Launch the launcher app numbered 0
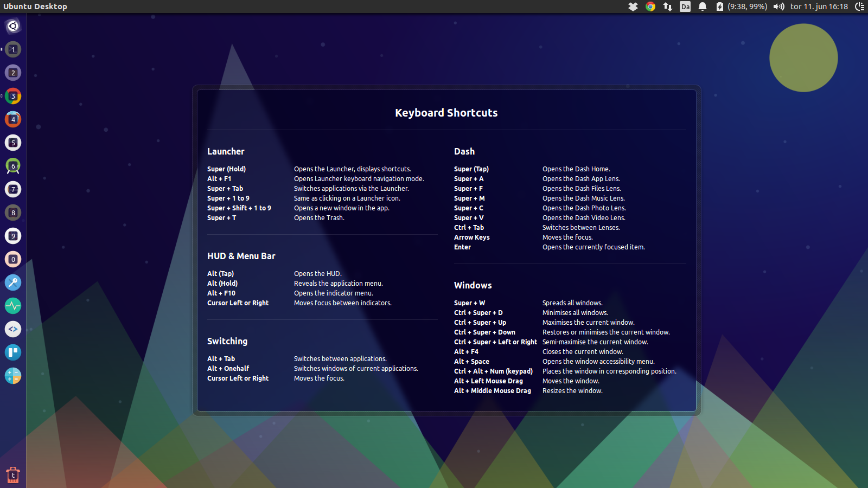 13,259
